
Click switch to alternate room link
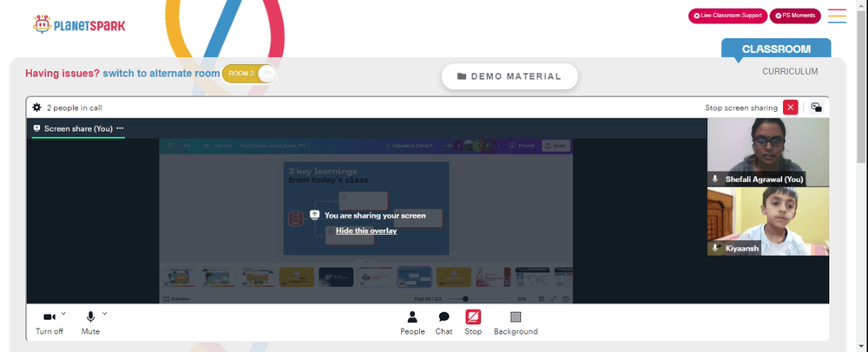click(161, 74)
